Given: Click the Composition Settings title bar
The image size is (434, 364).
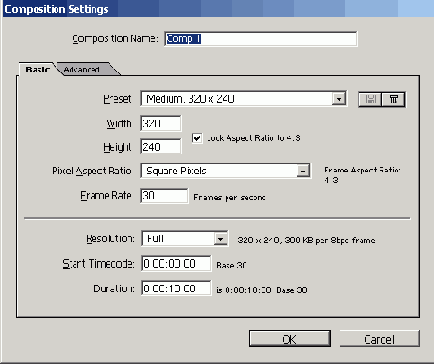Looking at the screenshot, I should click(217, 9).
